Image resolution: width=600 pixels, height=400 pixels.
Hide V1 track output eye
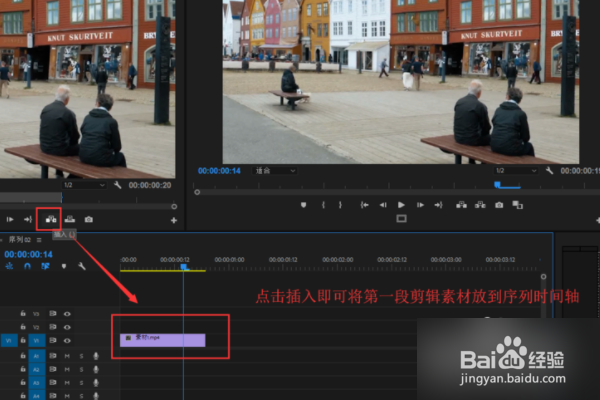pyautogui.click(x=67, y=341)
